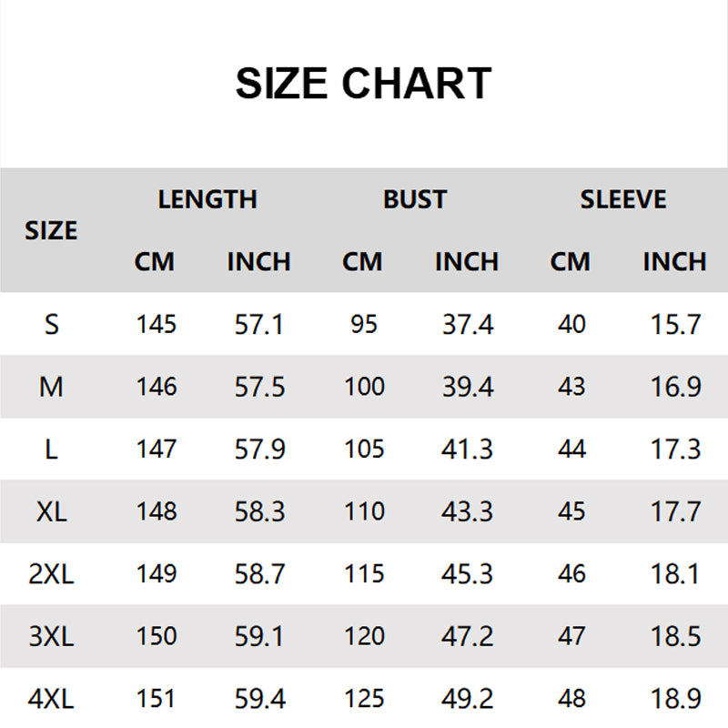728x728 pixels.
Task: Click the SLEEVE column header
Action: (x=623, y=199)
